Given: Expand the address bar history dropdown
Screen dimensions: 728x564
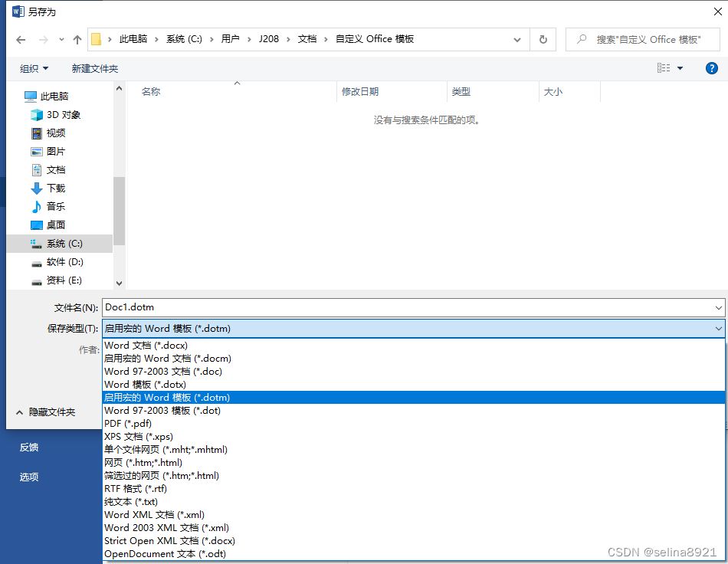Looking at the screenshot, I should [516, 40].
